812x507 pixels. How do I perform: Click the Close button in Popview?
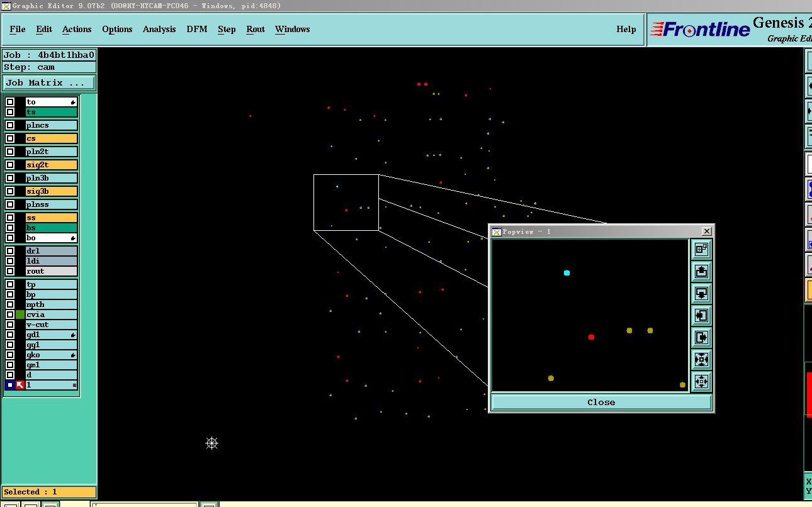click(601, 402)
